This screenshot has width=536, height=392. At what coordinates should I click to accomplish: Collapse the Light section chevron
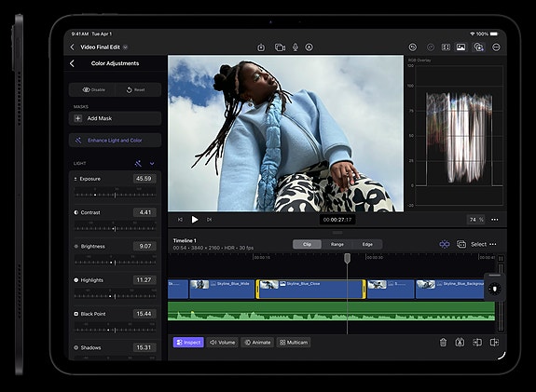(152, 164)
